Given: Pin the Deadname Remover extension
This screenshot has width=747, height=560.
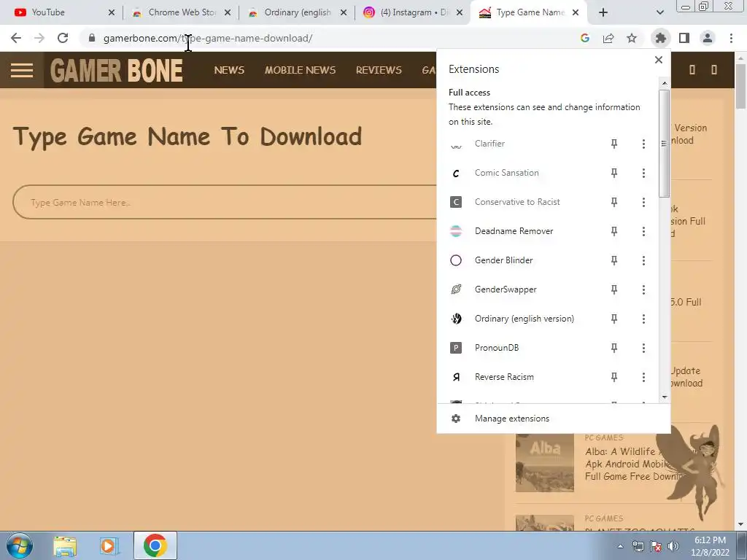Looking at the screenshot, I should (x=614, y=231).
